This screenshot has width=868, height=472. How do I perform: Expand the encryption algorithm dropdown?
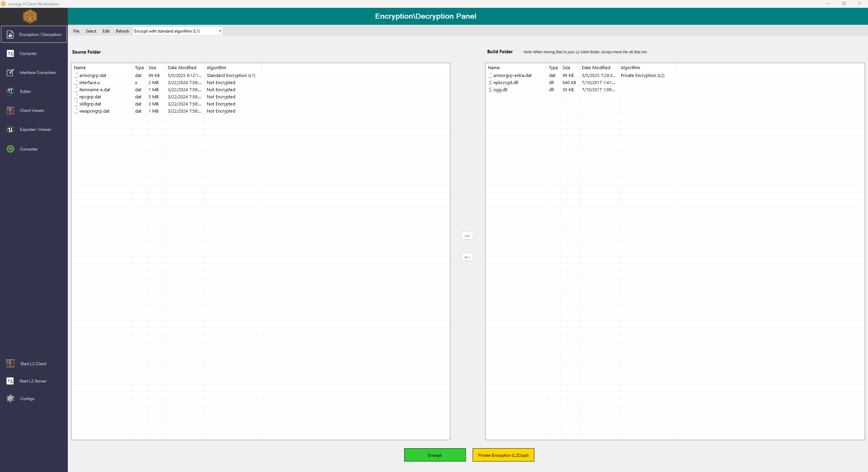[x=220, y=31]
